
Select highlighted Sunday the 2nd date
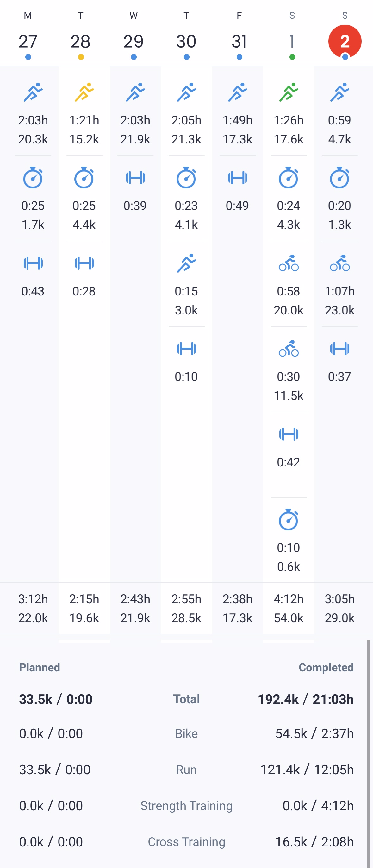click(x=345, y=41)
